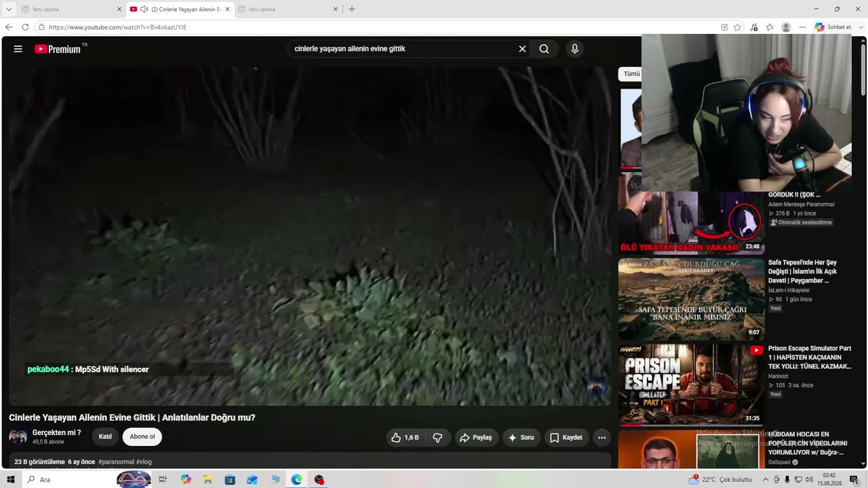Screen dimensions: 868x488
Task: Open the Prison Escape Simulator thumbnail
Action: coord(691,385)
